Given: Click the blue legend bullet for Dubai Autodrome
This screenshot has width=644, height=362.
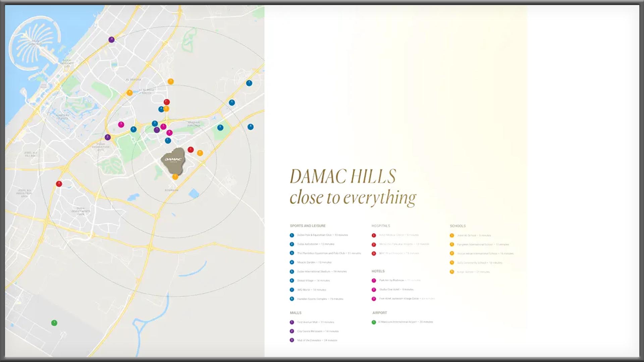Looking at the screenshot, I should tap(292, 244).
